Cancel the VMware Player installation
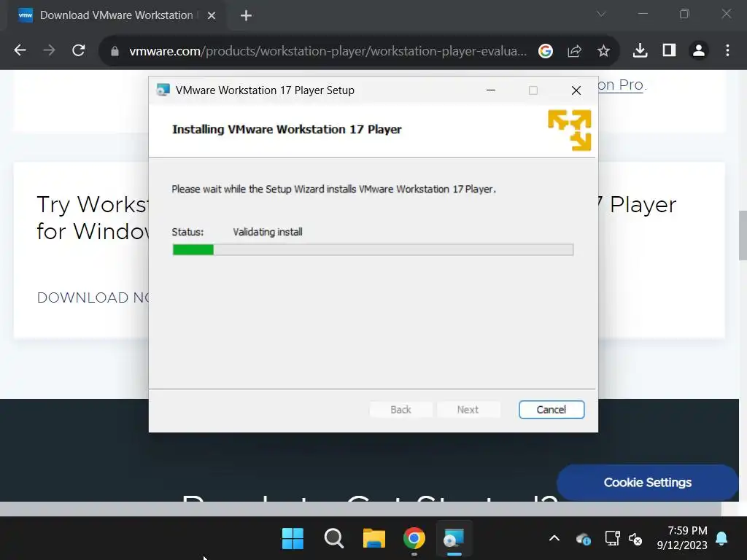Image resolution: width=747 pixels, height=560 pixels. tap(551, 410)
